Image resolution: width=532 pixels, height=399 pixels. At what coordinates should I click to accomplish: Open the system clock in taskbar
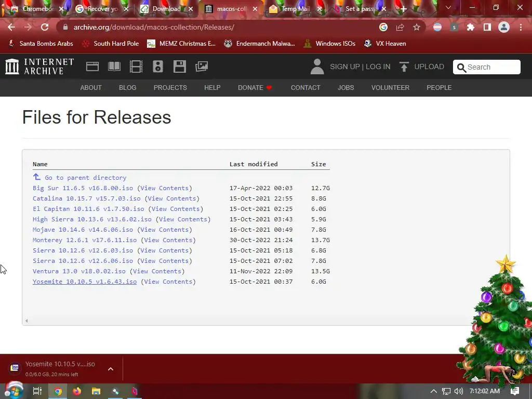point(485,391)
